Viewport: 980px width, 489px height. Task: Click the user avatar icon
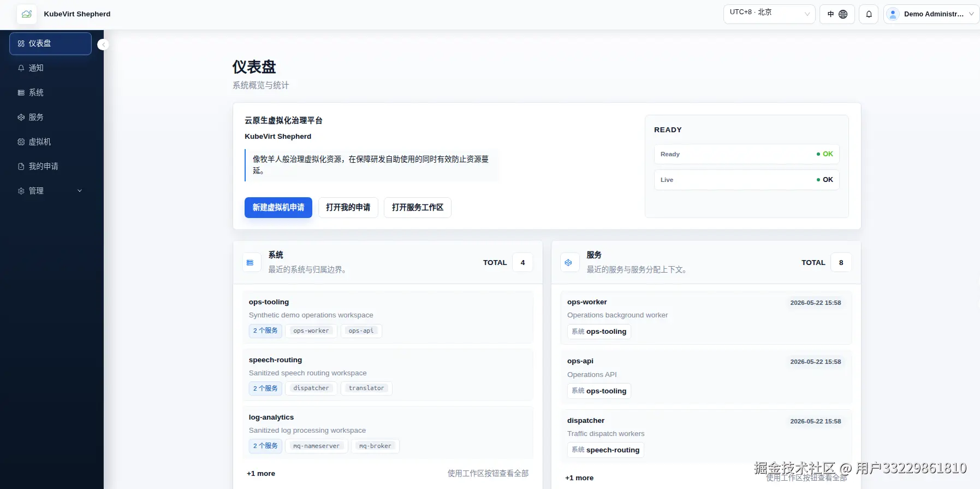coord(893,14)
